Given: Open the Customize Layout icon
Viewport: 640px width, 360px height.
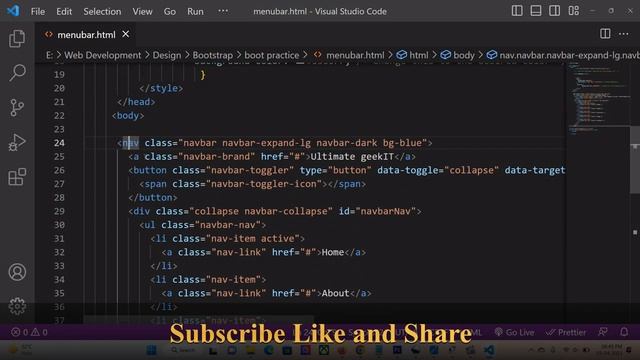Looking at the screenshot, I should pos(573,11).
